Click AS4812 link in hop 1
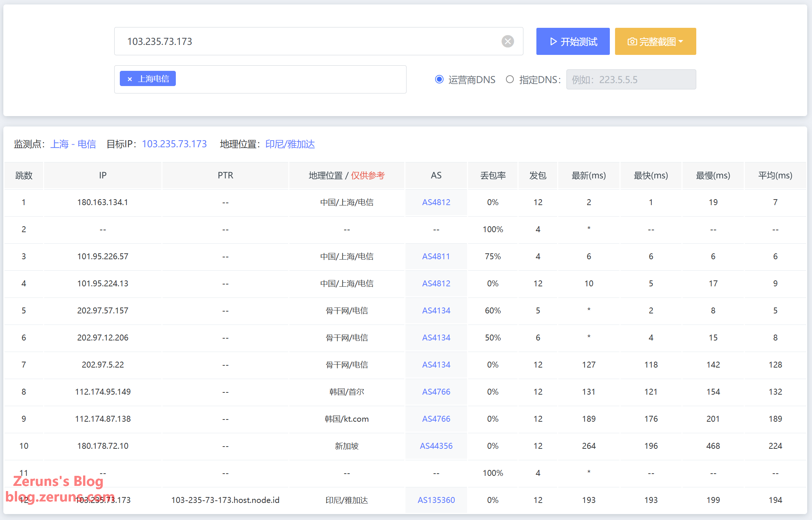 click(436, 202)
